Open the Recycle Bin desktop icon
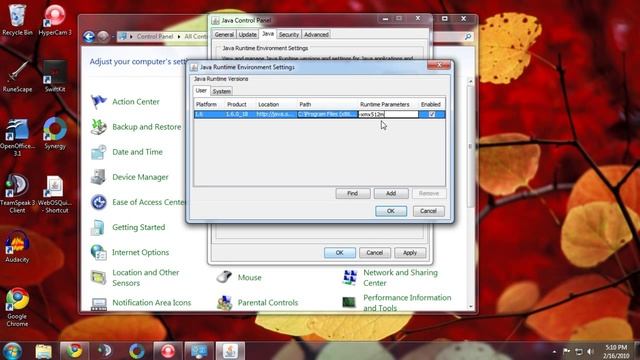The height and width of the screenshot is (360, 640). click(17, 19)
